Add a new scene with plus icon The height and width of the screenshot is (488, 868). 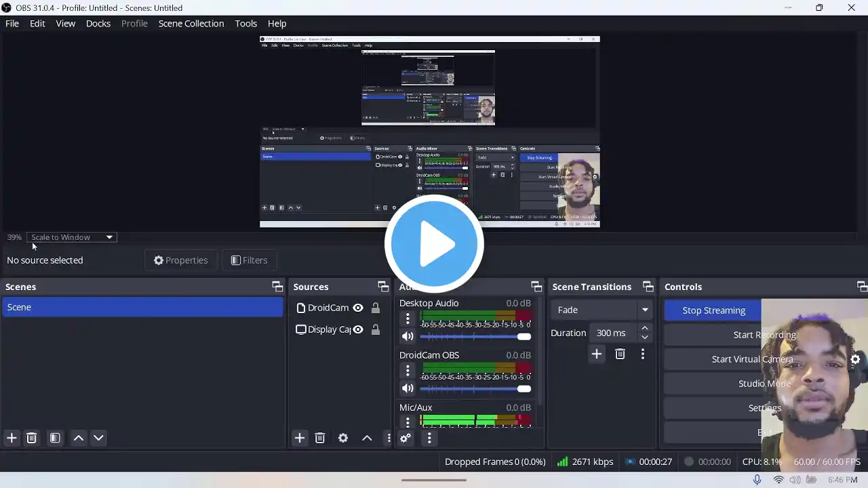coord(12,438)
